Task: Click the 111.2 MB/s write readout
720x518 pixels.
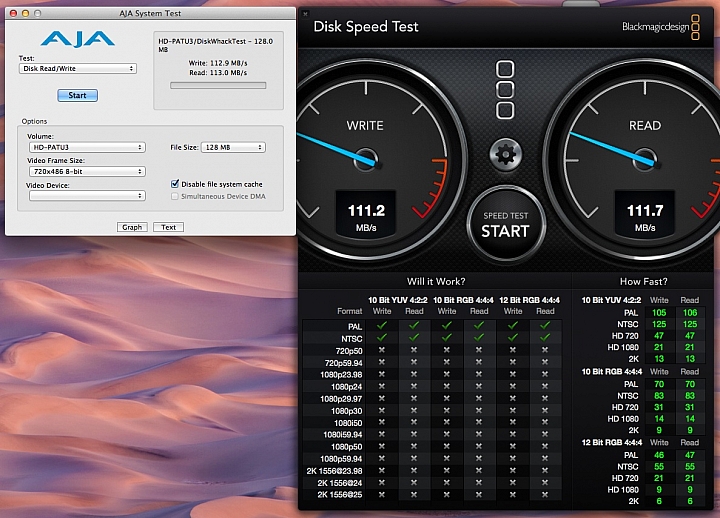Action: tap(366, 213)
